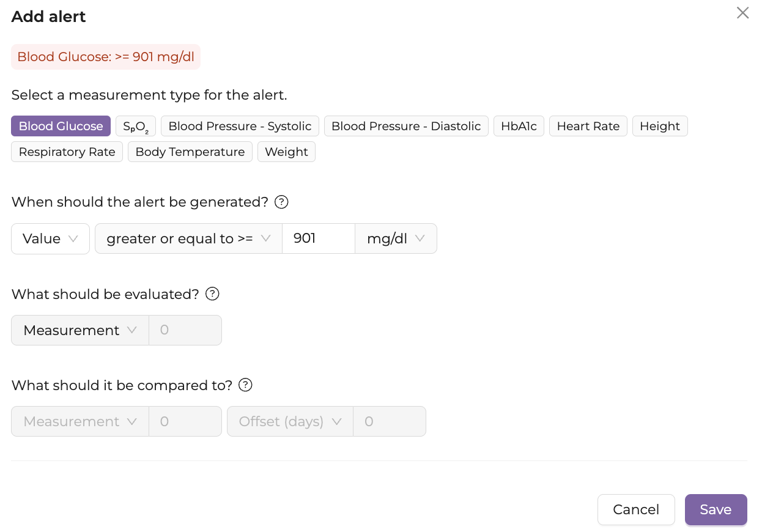
Task: Click help icon next to 'What should it be compared to?'
Action: click(245, 385)
